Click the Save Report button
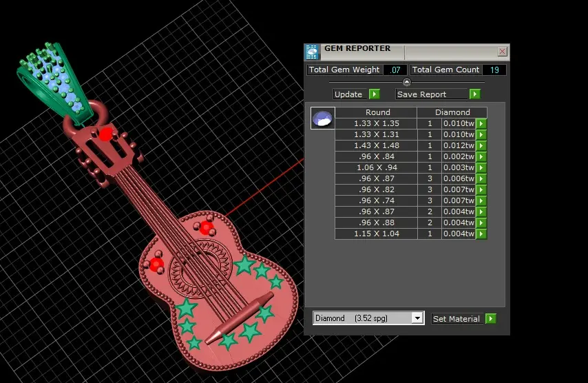 click(432, 94)
